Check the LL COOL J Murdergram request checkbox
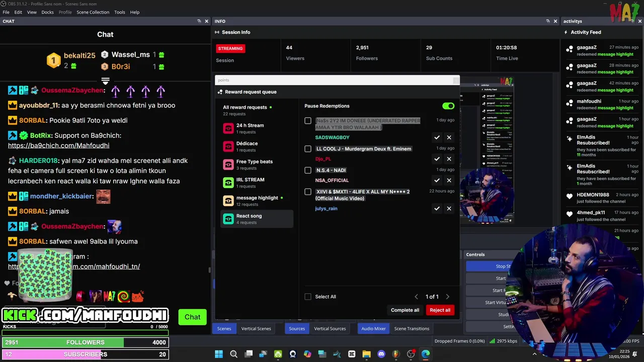 tap(308, 149)
